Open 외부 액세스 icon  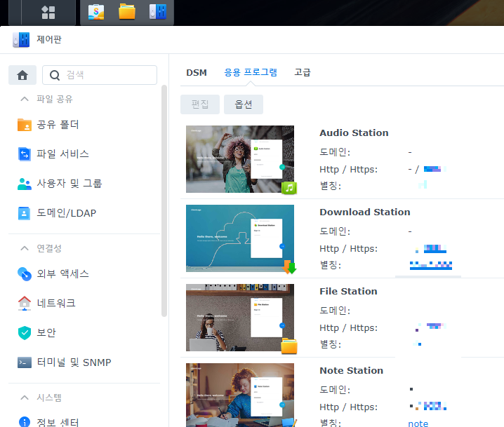click(25, 274)
